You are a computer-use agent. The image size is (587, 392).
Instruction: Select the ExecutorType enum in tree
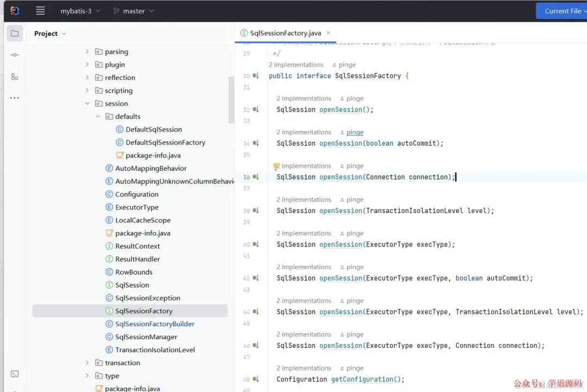pyautogui.click(x=136, y=208)
